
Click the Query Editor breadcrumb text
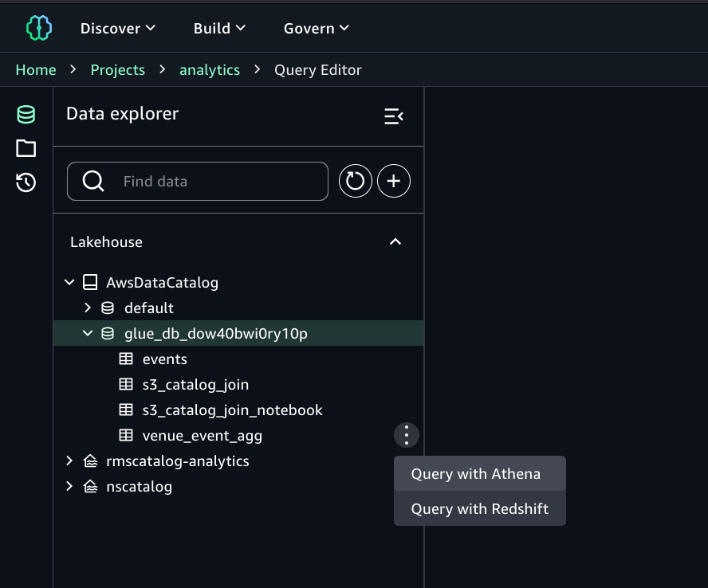(318, 70)
